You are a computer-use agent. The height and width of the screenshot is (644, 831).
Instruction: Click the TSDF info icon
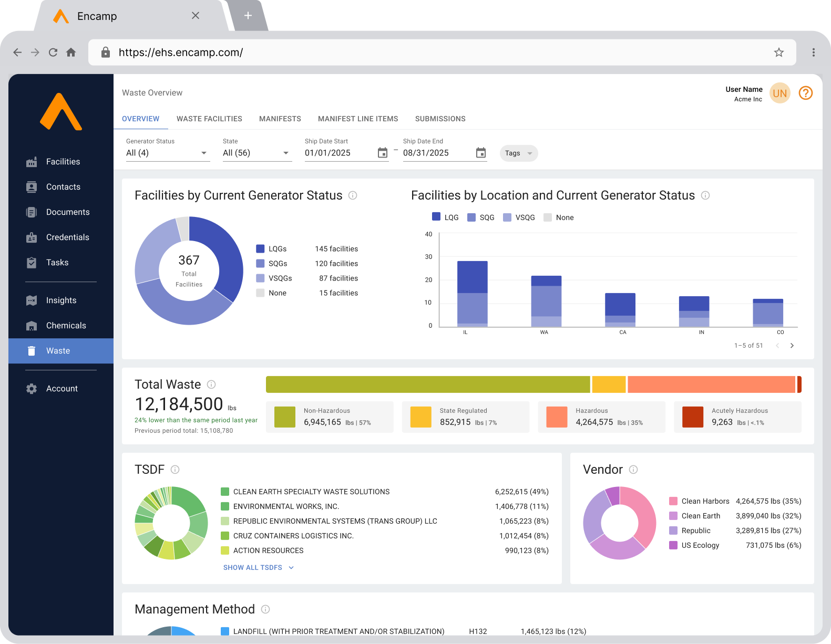pyautogui.click(x=175, y=470)
